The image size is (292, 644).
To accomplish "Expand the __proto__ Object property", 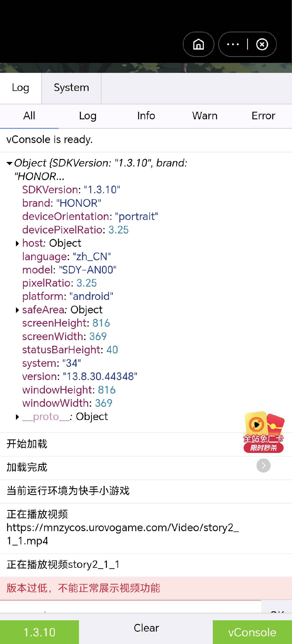I will coord(18,417).
